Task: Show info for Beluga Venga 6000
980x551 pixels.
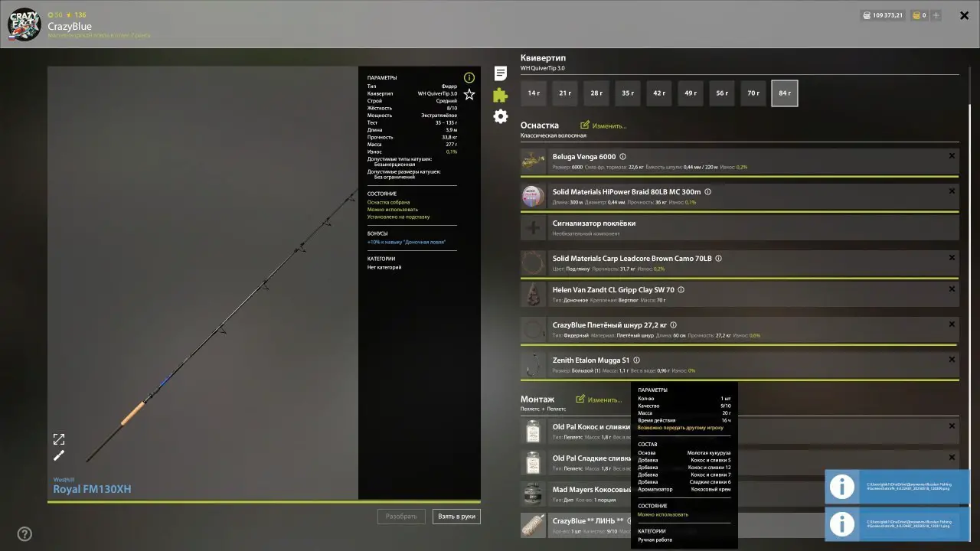Action: tap(622, 157)
